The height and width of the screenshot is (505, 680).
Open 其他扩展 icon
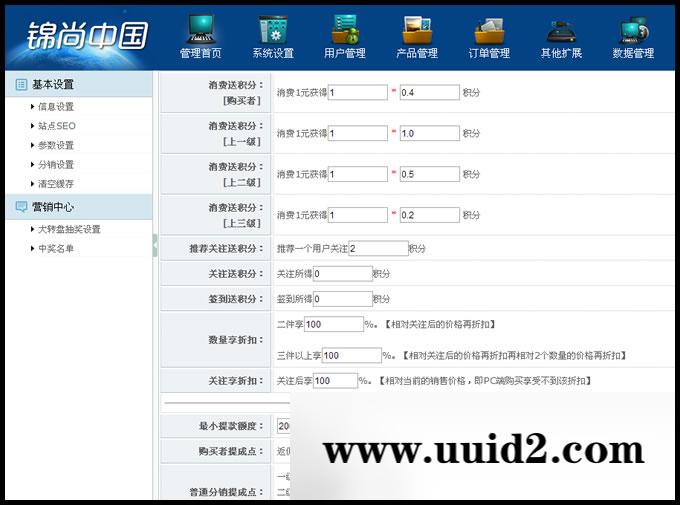(561, 31)
